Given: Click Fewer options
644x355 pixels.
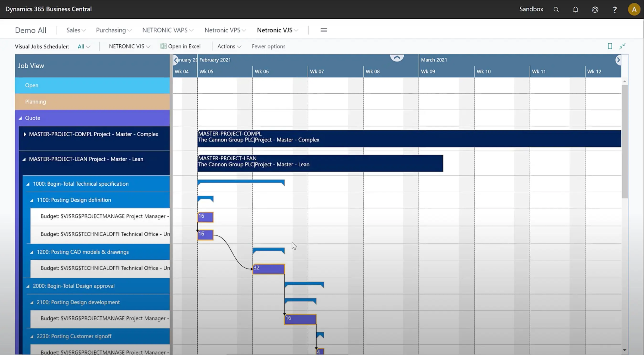Looking at the screenshot, I should pos(269,46).
